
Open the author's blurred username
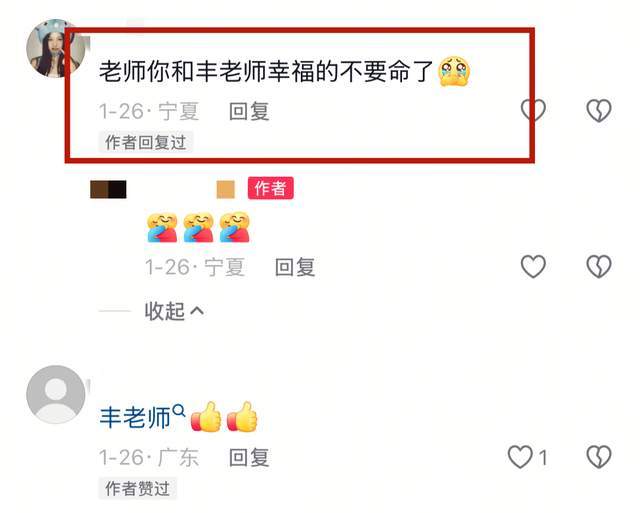point(162,189)
